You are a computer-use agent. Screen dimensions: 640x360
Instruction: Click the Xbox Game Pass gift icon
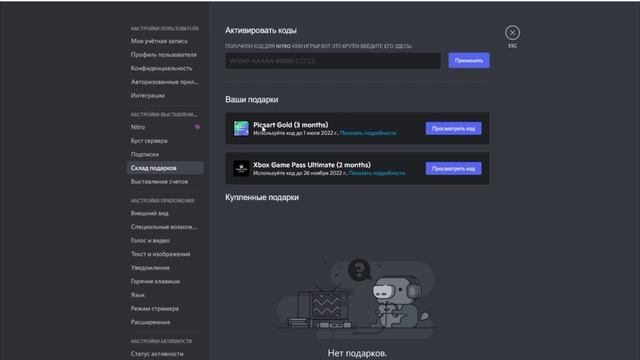coord(241,168)
